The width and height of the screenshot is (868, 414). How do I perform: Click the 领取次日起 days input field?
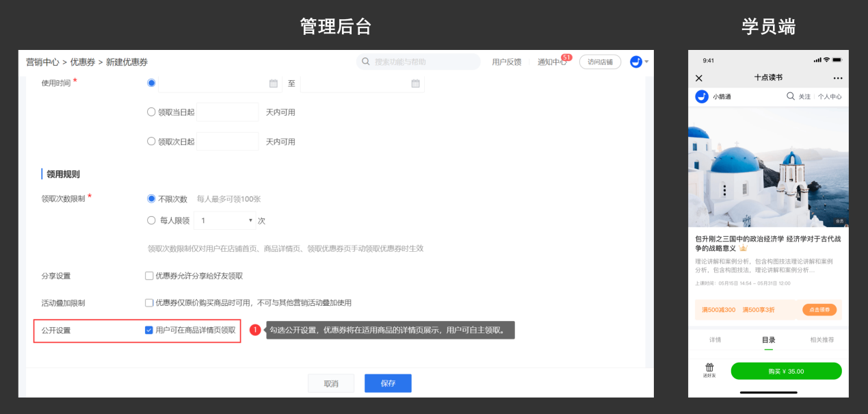click(x=227, y=142)
